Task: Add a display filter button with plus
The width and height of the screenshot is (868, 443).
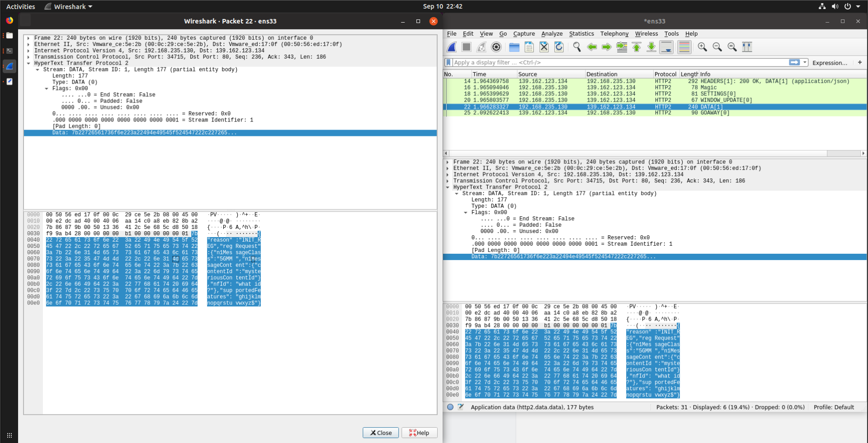Action: [x=860, y=62]
